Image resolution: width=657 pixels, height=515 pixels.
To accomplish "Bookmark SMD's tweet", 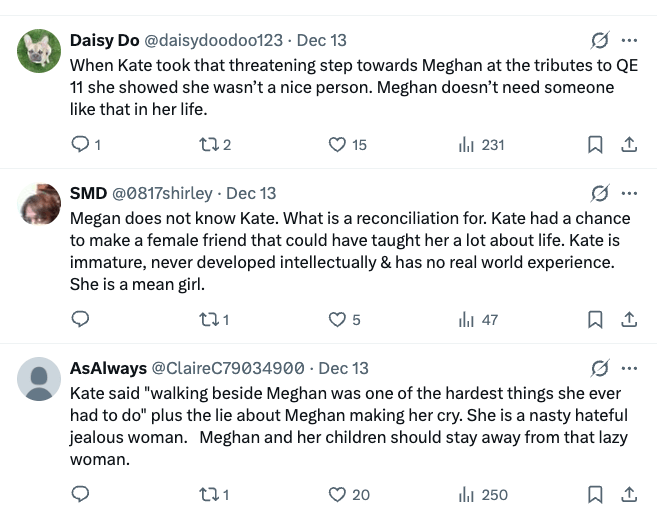I will [x=595, y=320].
